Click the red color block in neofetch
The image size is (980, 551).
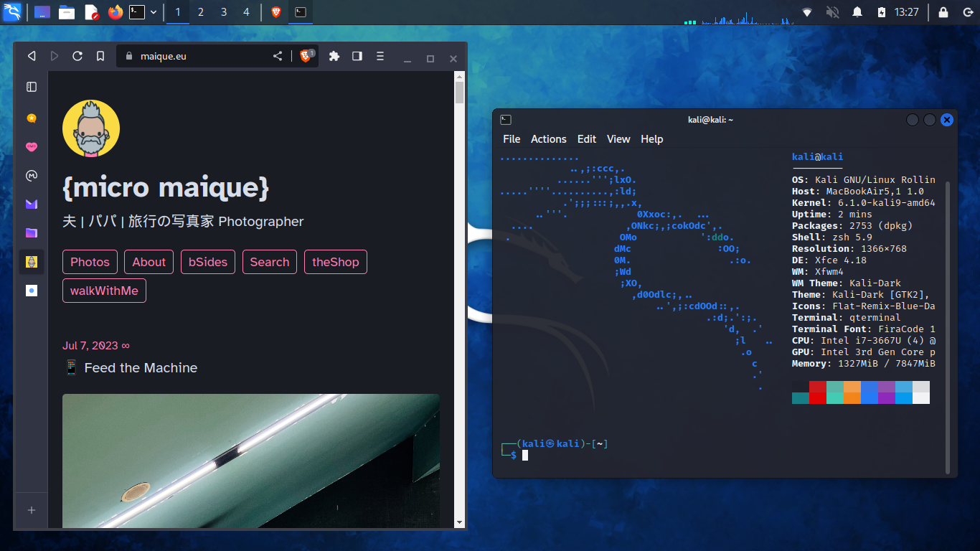pyautogui.click(x=817, y=392)
